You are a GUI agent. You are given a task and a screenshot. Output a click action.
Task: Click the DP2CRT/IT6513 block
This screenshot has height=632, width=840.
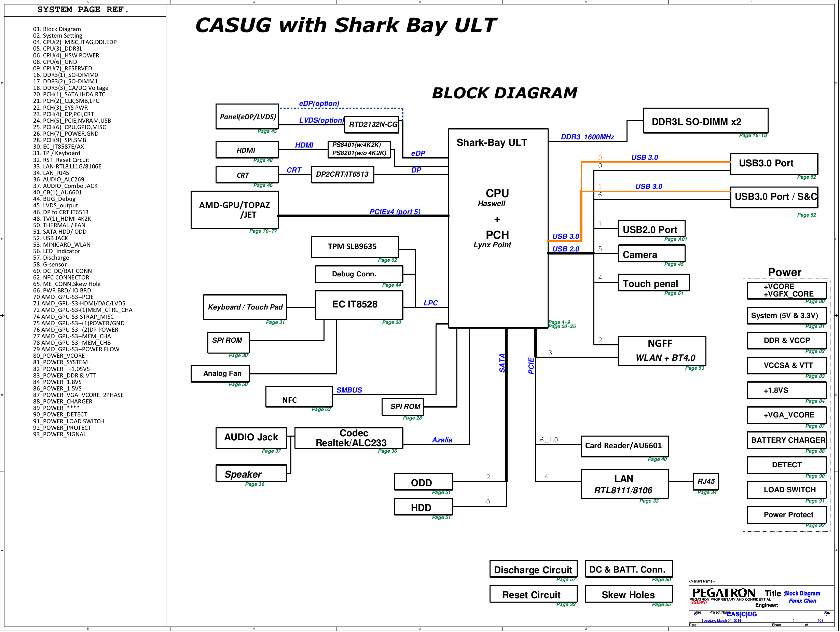[343, 174]
